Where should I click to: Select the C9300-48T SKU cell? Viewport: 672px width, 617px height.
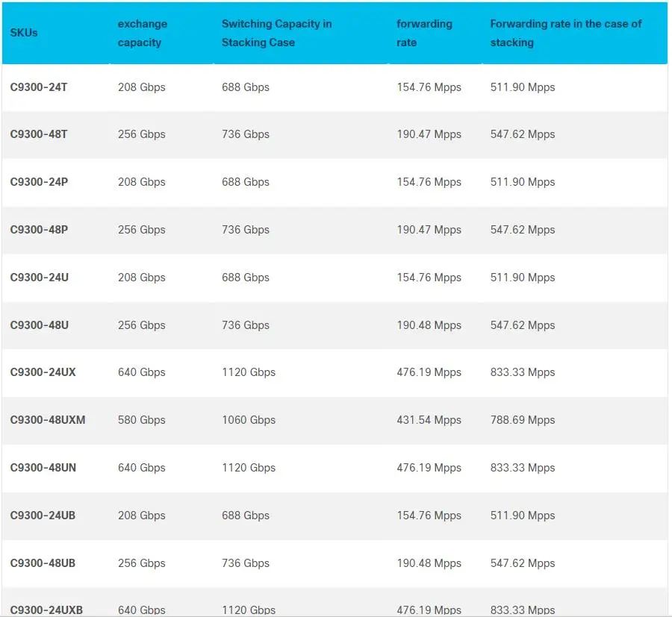point(39,134)
